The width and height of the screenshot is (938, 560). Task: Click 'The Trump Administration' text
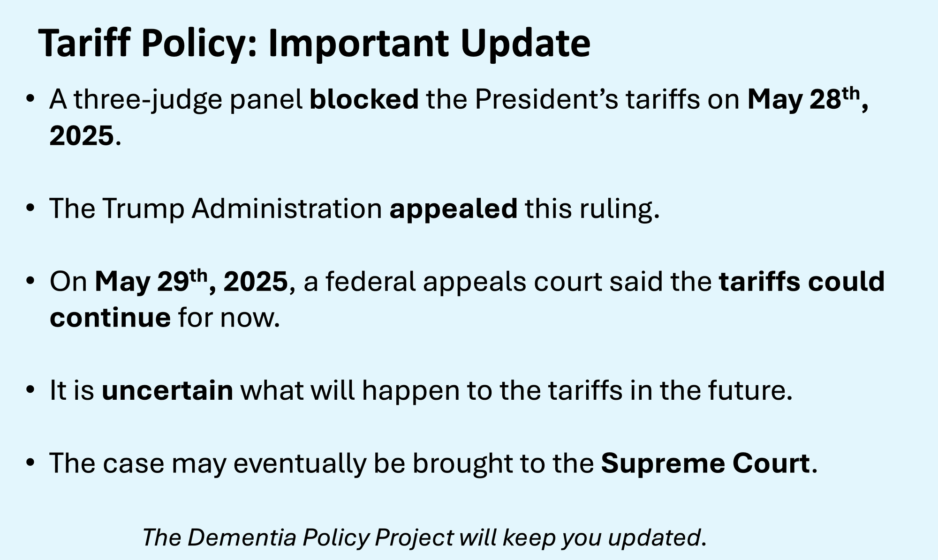click(216, 209)
